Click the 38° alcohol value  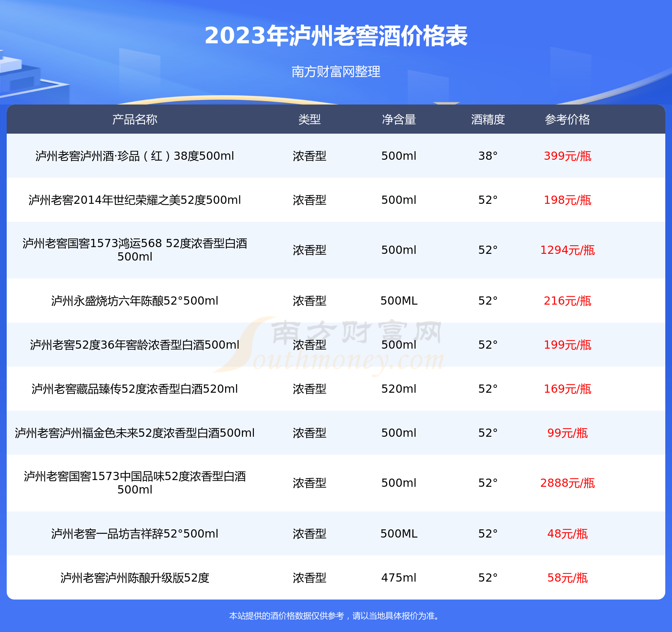pyautogui.click(x=488, y=156)
